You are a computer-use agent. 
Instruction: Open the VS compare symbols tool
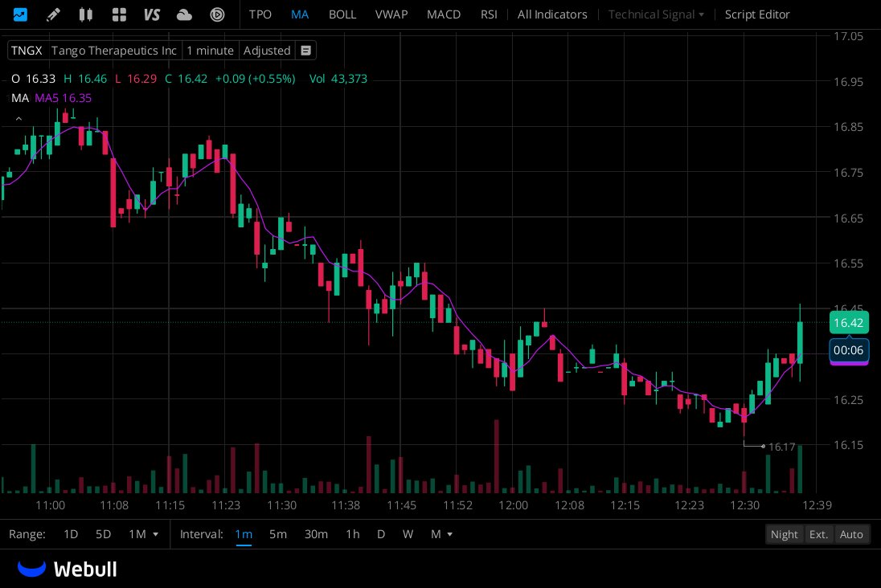tap(152, 14)
